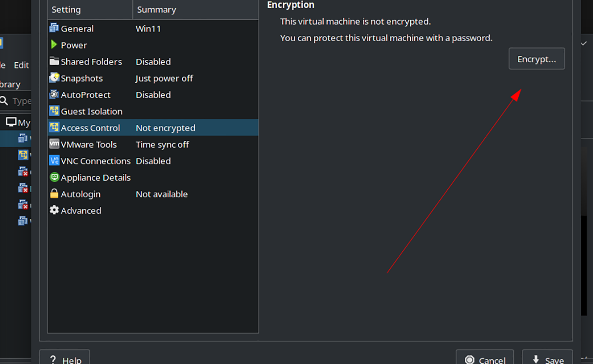Click the Advanced gear icon
Image resolution: width=593 pixels, height=364 pixels.
click(54, 210)
